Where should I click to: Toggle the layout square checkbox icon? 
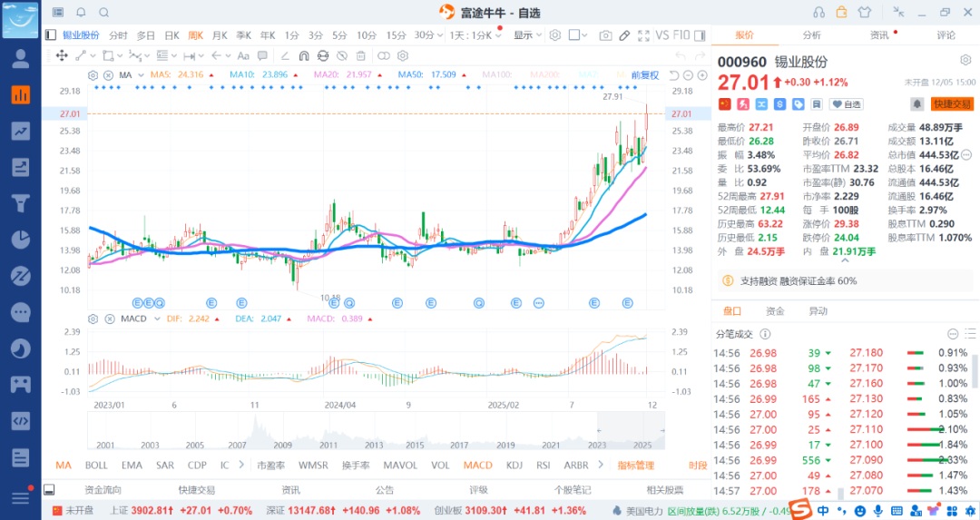pos(574,35)
